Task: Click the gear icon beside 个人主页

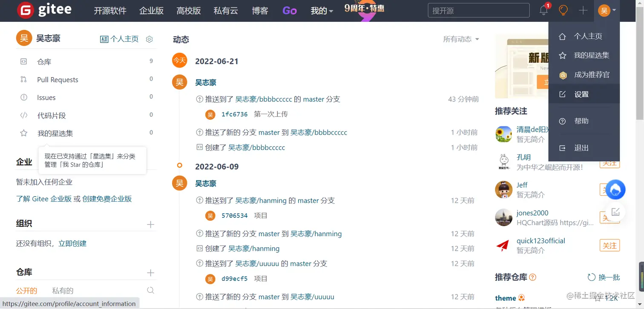Action: [149, 39]
